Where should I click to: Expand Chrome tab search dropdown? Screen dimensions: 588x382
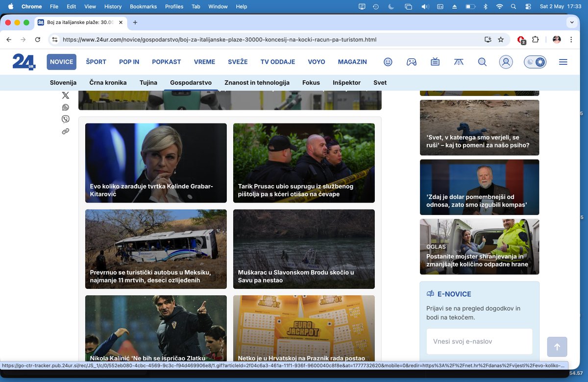click(x=572, y=22)
